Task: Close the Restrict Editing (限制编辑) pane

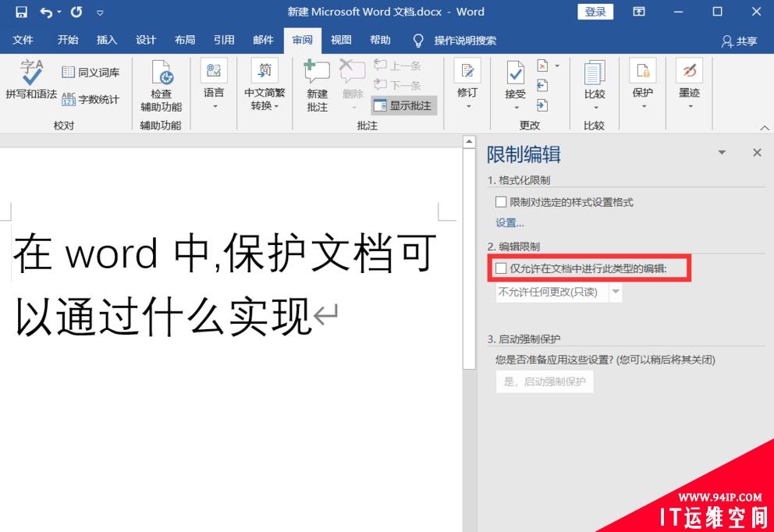Action: 757,152
